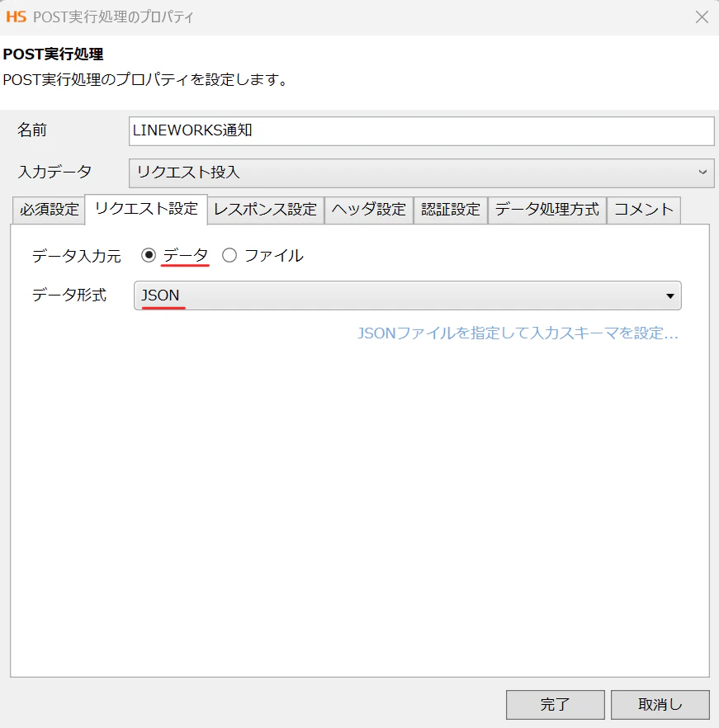Click the 完了 button

pyautogui.click(x=555, y=704)
